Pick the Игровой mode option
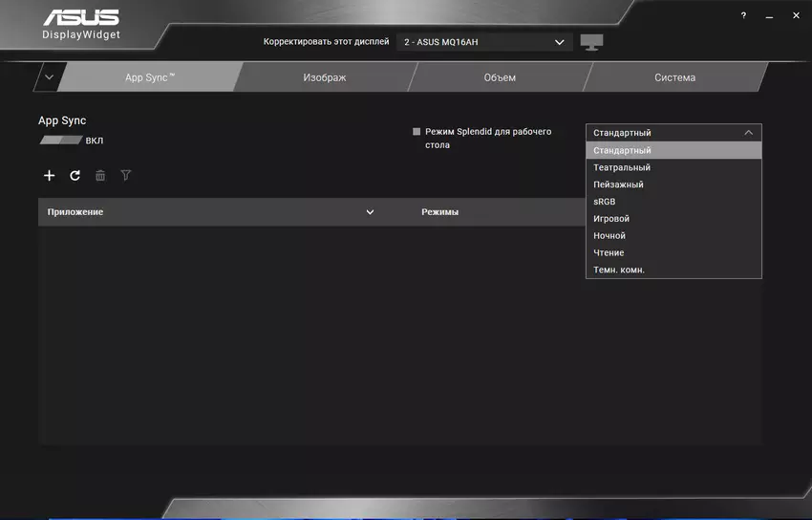The image size is (812, 520). [x=611, y=219]
